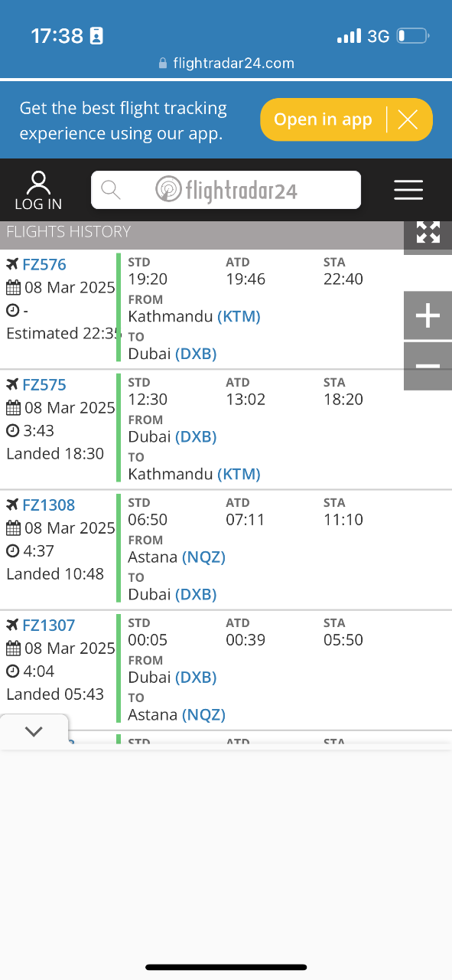The height and width of the screenshot is (980, 452).
Task: Open flight FZ576 link
Action: (44, 264)
